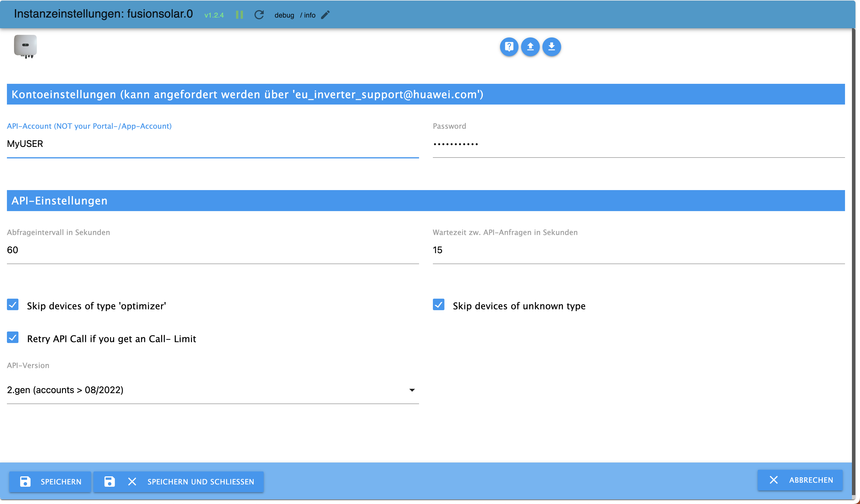Click the X icon on Abbrechen button
Image resolution: width=860 pixels, height=504 pixels.
[x=773, y=480]
